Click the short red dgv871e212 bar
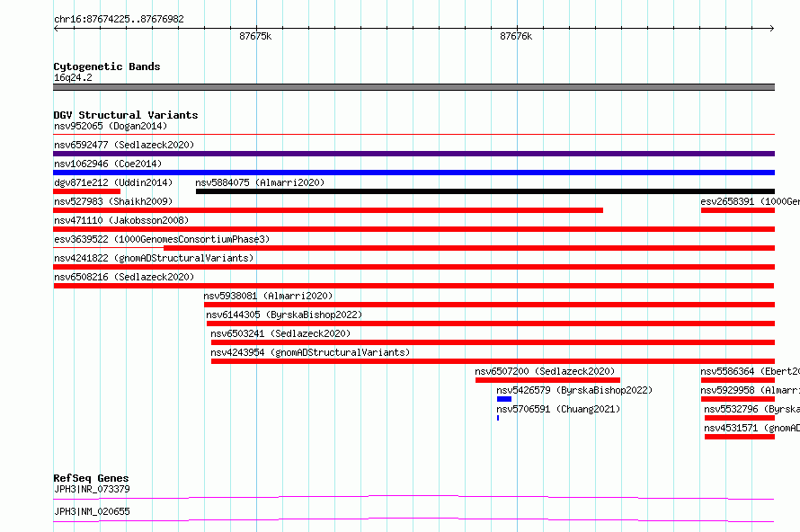The width and height of the screenshot is (800, 532). [x=86, y=191]
